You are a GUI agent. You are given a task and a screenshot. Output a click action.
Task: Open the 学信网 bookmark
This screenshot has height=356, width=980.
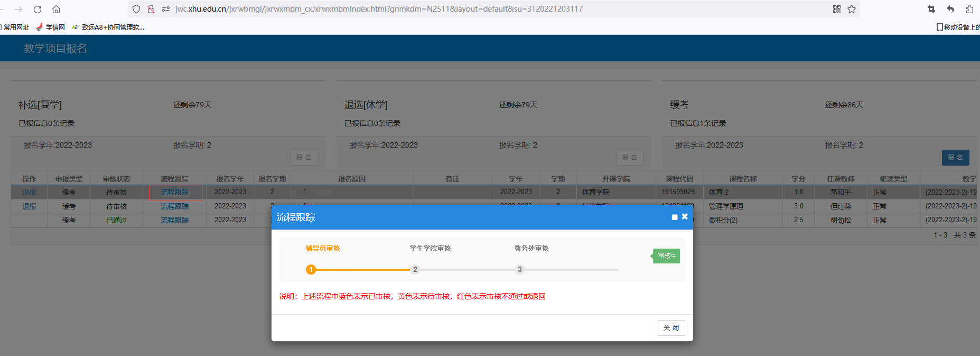51,28
